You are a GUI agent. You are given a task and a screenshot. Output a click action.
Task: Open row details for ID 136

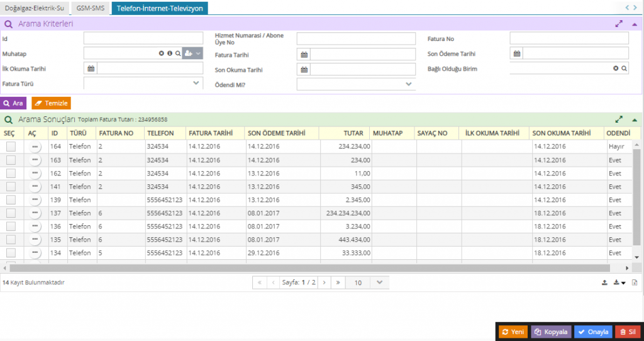pos(35,226)
